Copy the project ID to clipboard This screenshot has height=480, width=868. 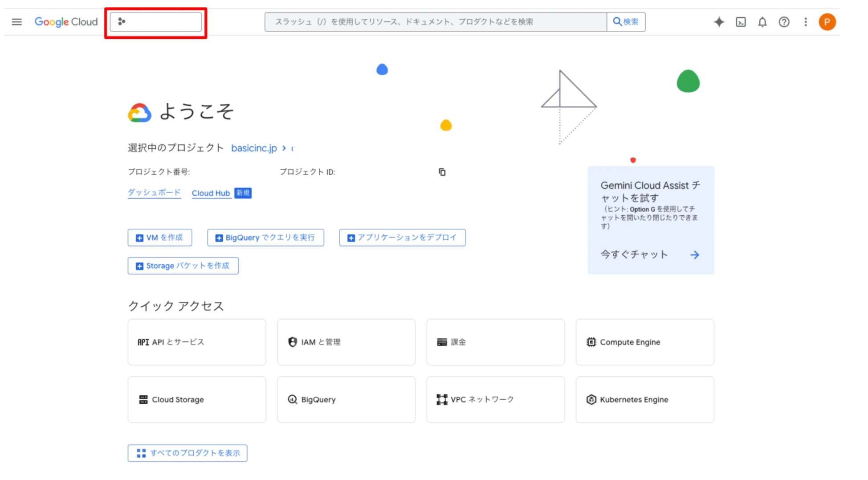(442, 172)
